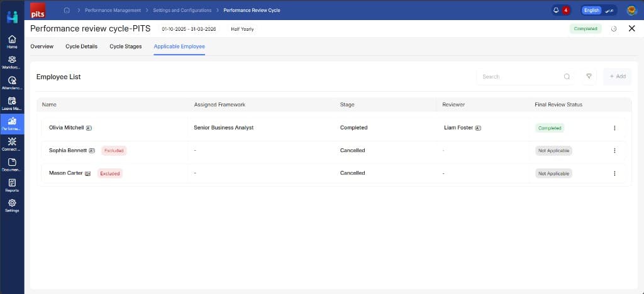
Task: Open the Documents sidebar icon
Action: pyautogui.click(x=12, y=165)
